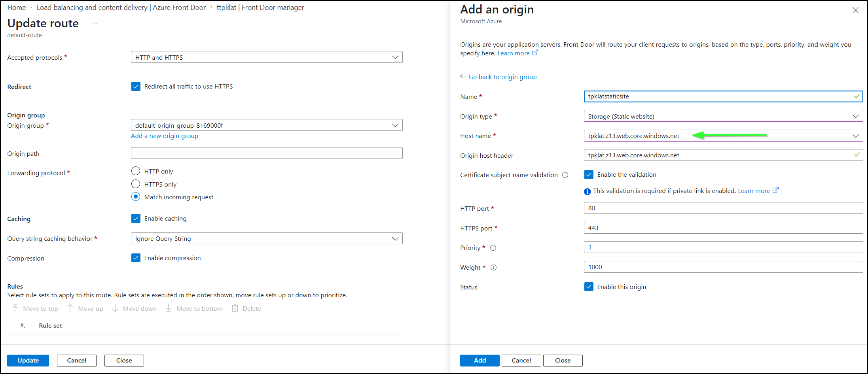Select the HTTPS only radio button
This screenshot has width=868, height=374.
(x=136, y=184)
